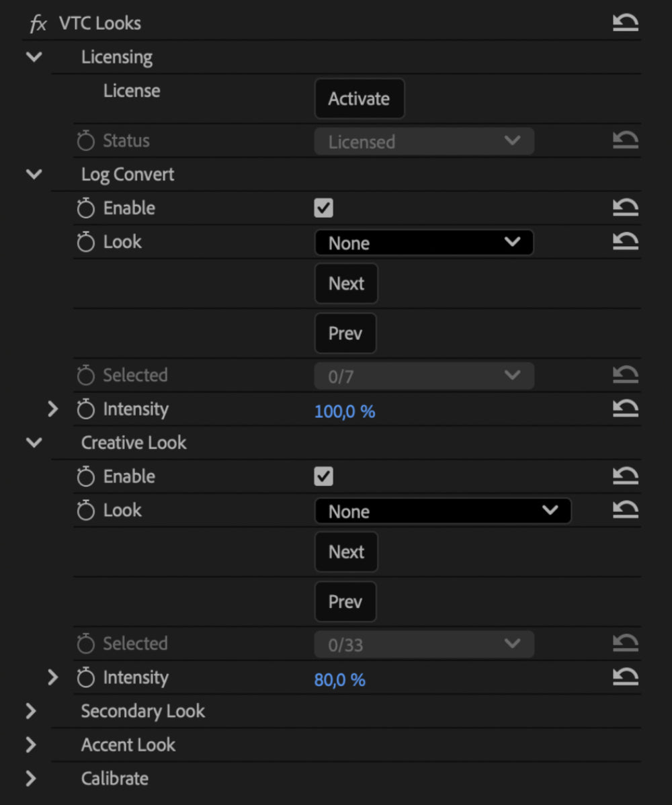This screenshot has width=672, height=805.
Task: Edit the 100,0 % intensity value
Action: coord(345,411)
